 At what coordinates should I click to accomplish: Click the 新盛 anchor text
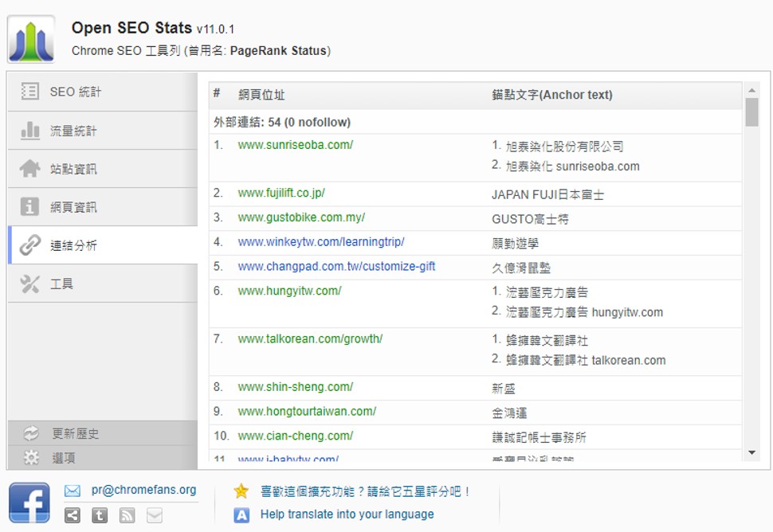[504, 389]
